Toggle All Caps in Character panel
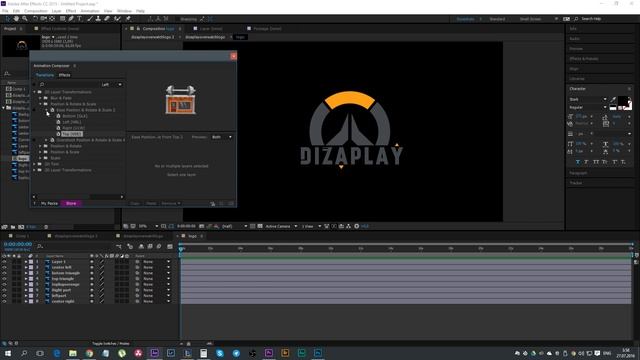Image resolution: width=640 pixels, height=360 pixels. click(596, 162)
